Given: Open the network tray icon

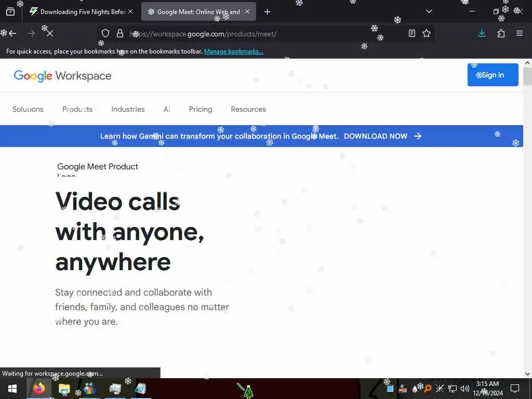Looking at the screenshot, I should (453, 389).
